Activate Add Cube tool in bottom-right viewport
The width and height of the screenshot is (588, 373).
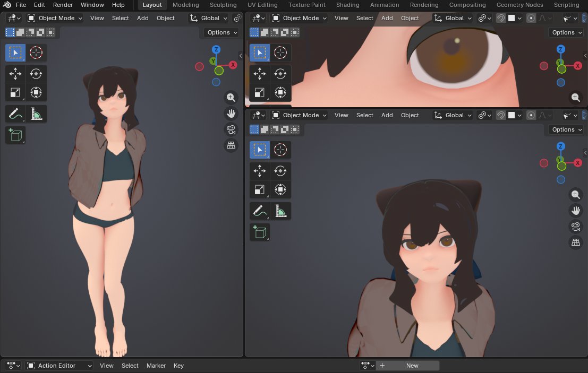(x=260, y=232)
